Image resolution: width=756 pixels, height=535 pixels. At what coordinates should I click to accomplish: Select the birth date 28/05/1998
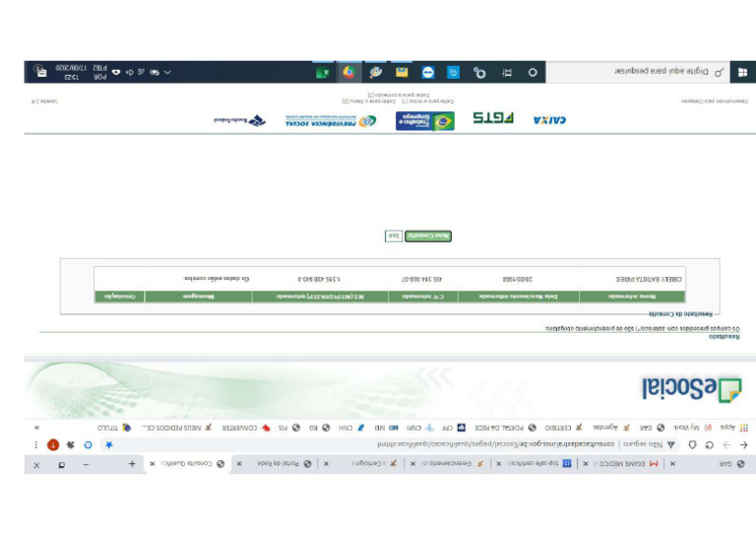click(518, 279)
